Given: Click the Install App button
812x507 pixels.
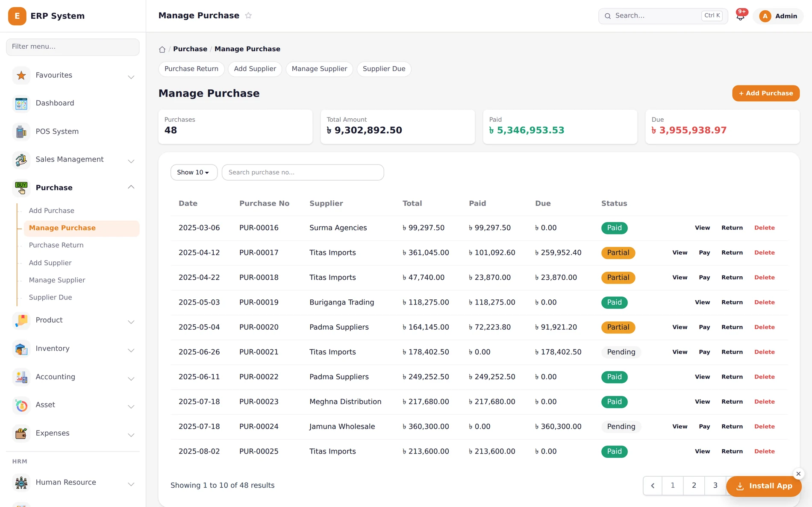Looking at the screenshot, I should tap(764, 486).
